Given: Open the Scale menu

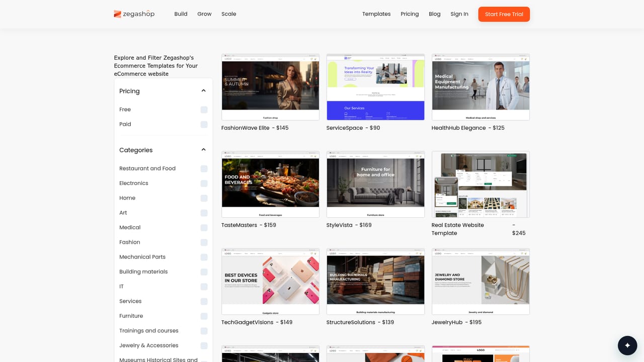Looking at the screenshot, I should 228,14.
